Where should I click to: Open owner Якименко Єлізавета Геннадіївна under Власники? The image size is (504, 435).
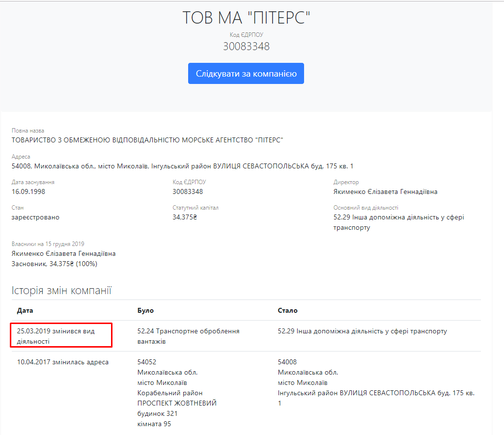click(63, 253)
